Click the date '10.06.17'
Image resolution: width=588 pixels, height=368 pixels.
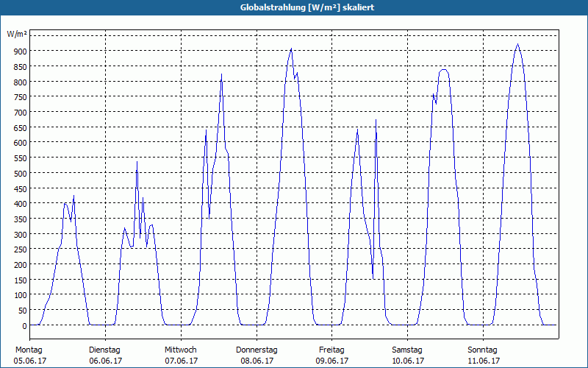click(408, 361)
